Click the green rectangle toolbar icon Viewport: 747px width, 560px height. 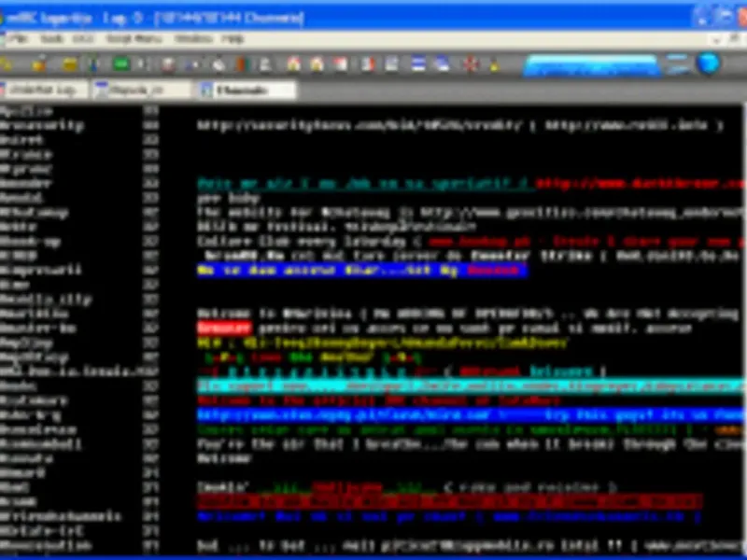coord(121,63)
